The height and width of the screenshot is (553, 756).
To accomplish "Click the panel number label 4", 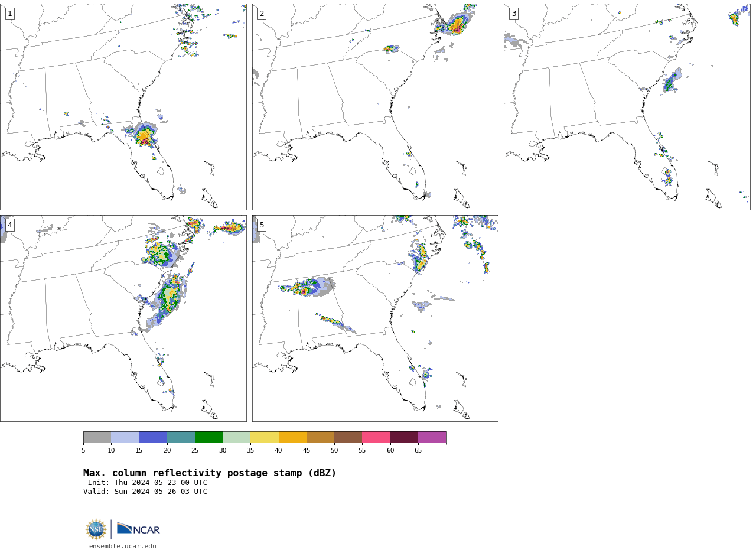I will pos(10,225).
